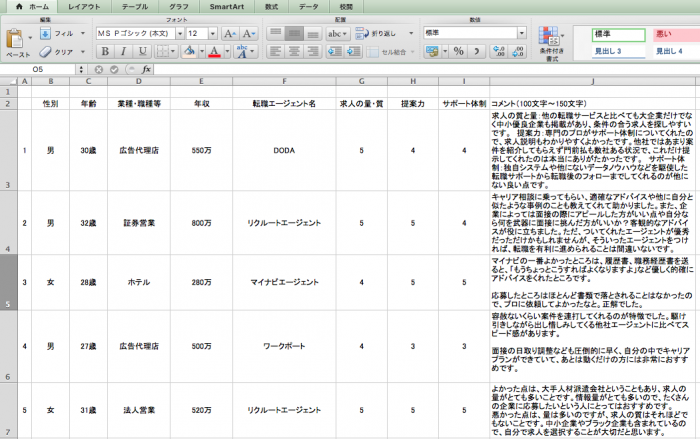Click the increase decimal places icon
The image size is (700, 439).
[x=499, y=51]
